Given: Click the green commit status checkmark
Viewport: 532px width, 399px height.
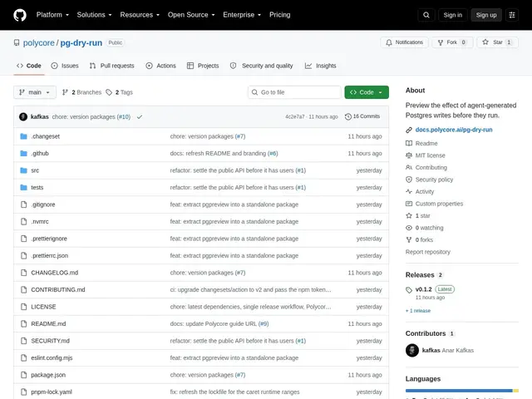Looking at the screenshot, I should 140,116.
